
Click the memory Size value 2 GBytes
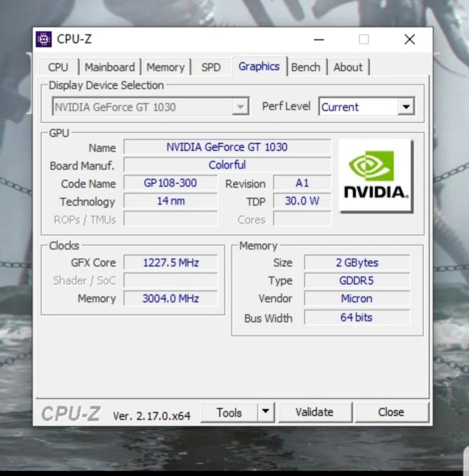(357, 263)
